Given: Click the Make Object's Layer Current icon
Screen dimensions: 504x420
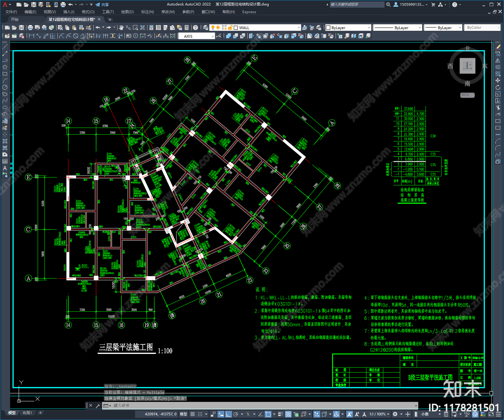Looking at the screenshot, I should point(305,28).
